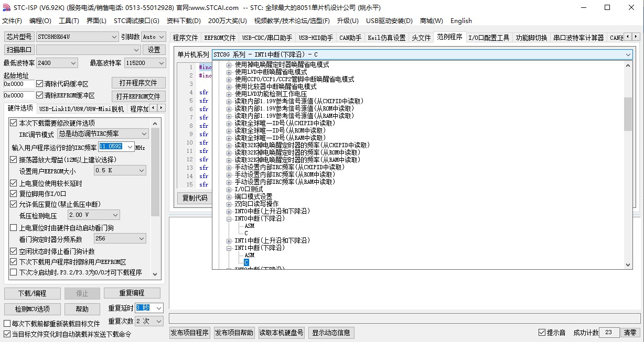644x342 pixels.
Task: Expand the I/O口测试 tree node
Action: 229,189
